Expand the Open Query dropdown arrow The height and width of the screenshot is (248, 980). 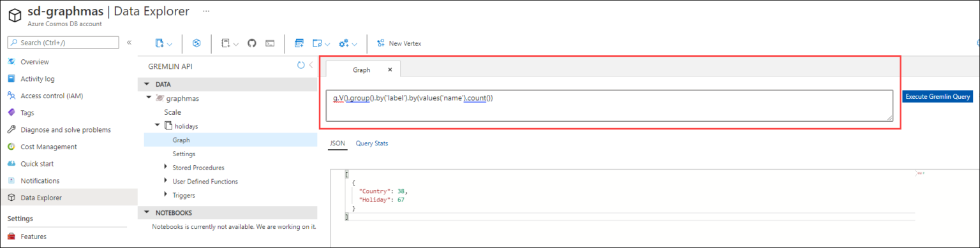click(327, 44)
